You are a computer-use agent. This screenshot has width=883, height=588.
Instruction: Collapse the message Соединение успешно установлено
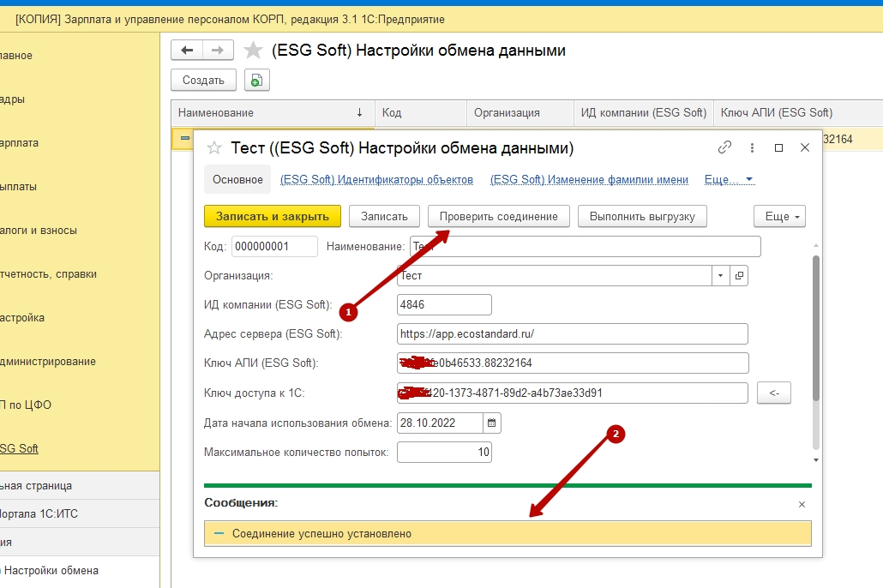219,533
